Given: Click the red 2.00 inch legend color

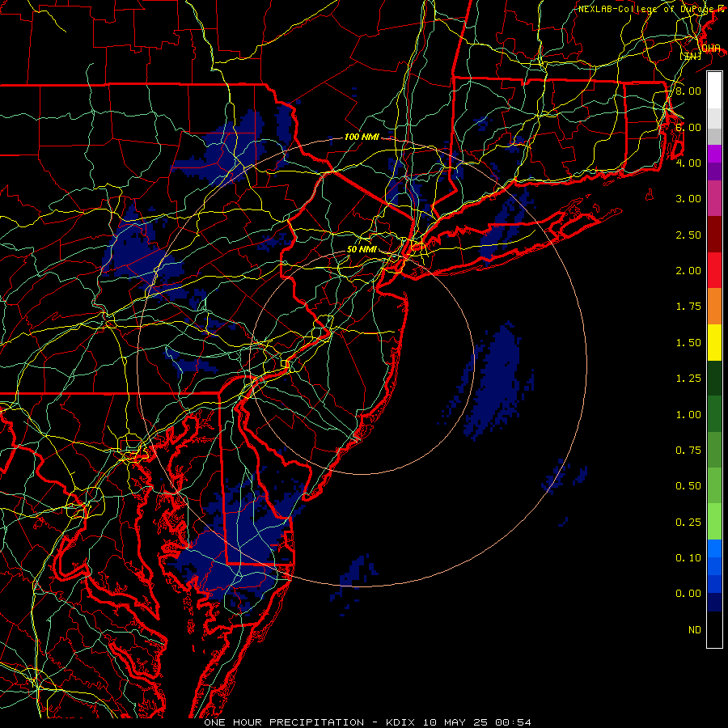Looking at the screenshot, I should (714, 270).
